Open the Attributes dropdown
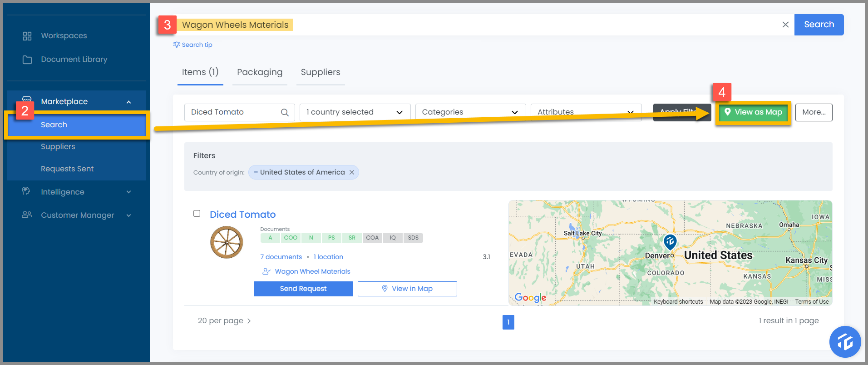Viewport: 868px width, 365px height. click(586, 112)
